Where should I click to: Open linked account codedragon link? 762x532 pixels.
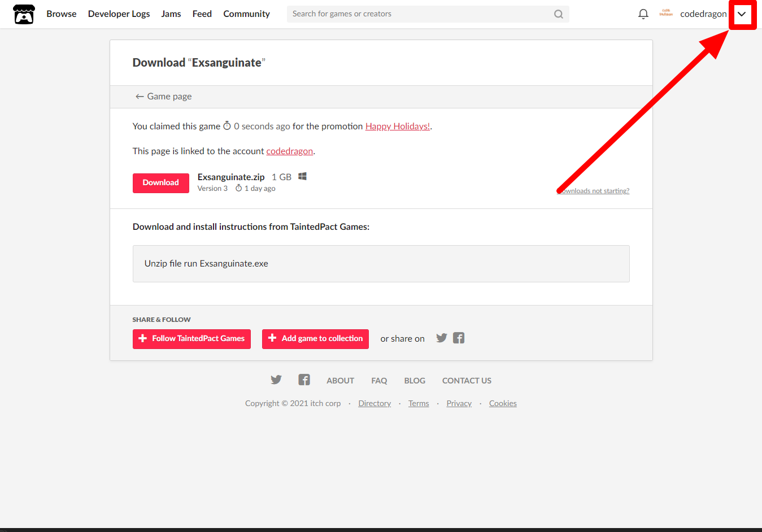click(x=290, y=151)
